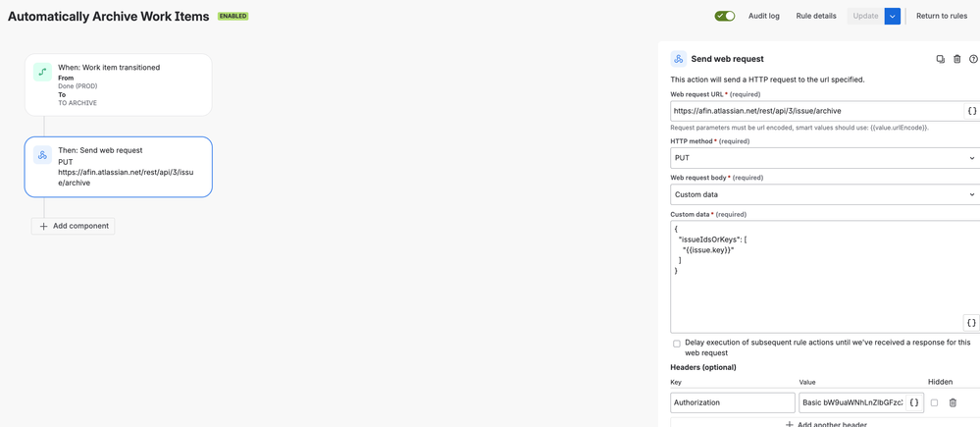Insert smart value in Custom data
Screen dimensions: 980x427
click(x=971, y=323)
